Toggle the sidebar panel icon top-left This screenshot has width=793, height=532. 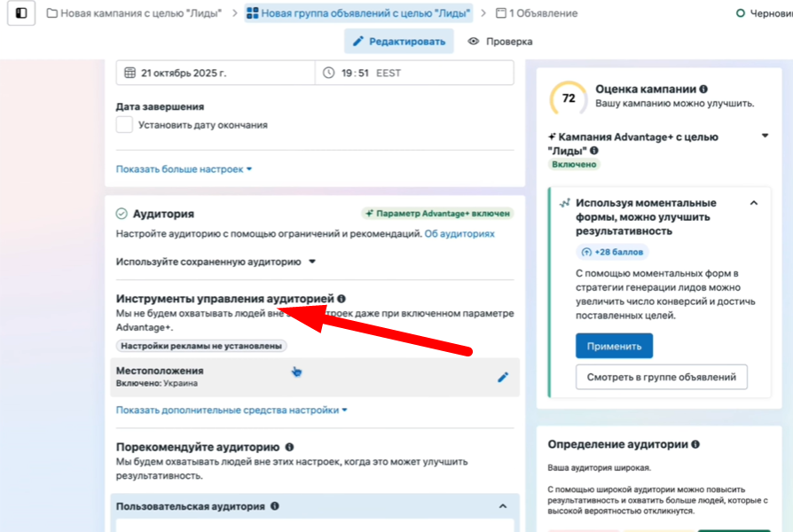click(x=20, y=14)
